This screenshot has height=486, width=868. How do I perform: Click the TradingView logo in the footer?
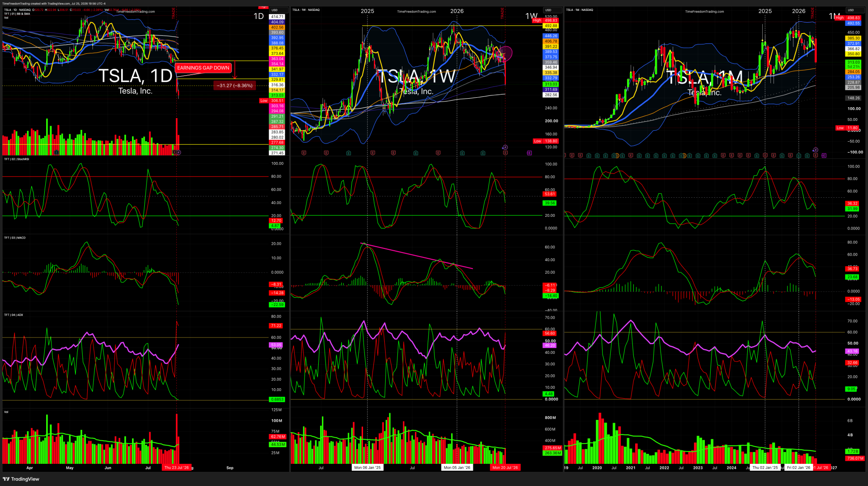(21, 479)
